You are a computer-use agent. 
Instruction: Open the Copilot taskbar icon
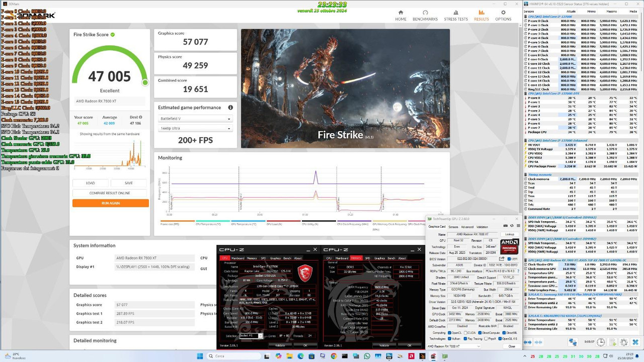(x=278, y=356)
